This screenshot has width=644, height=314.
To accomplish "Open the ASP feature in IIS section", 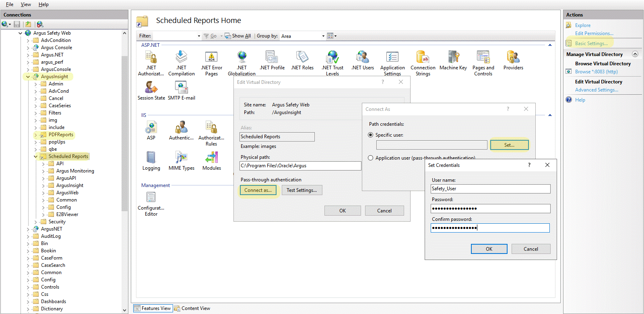I will pos(151,131).
